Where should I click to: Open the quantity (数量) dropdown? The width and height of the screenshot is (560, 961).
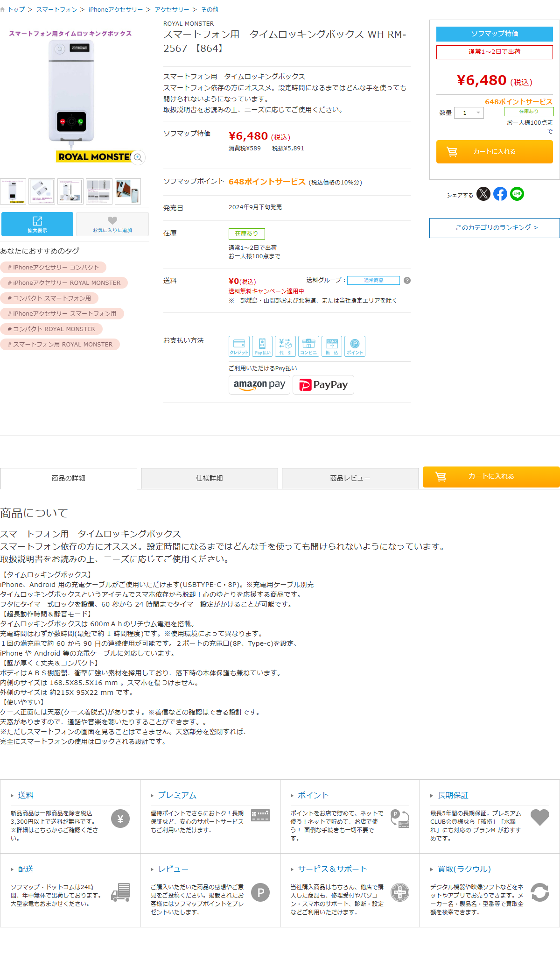click(469, 113)
